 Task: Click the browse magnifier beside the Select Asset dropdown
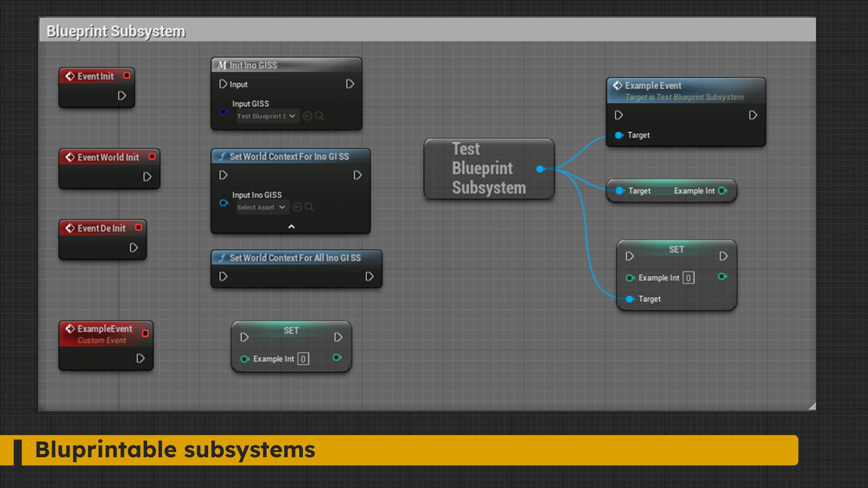click(x=309, y=207)
